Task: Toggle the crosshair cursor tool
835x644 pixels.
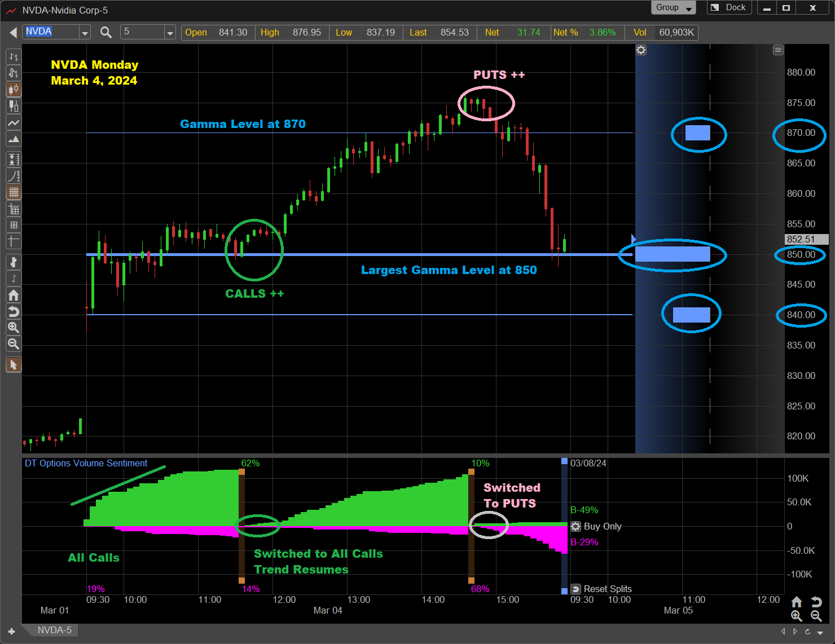Action: tap(14, 241)
